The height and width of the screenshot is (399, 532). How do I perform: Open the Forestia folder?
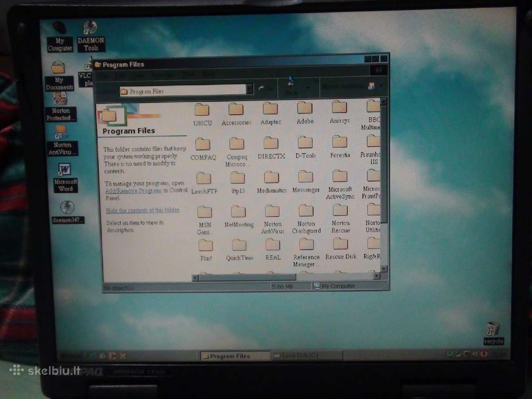[340, 147]
